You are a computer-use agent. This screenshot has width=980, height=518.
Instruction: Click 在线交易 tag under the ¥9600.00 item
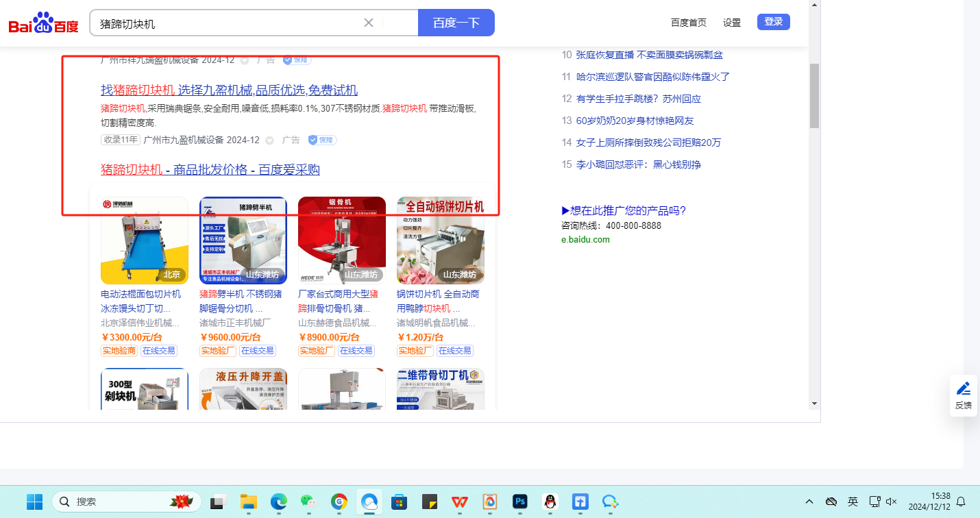click(x=258, y=351)
